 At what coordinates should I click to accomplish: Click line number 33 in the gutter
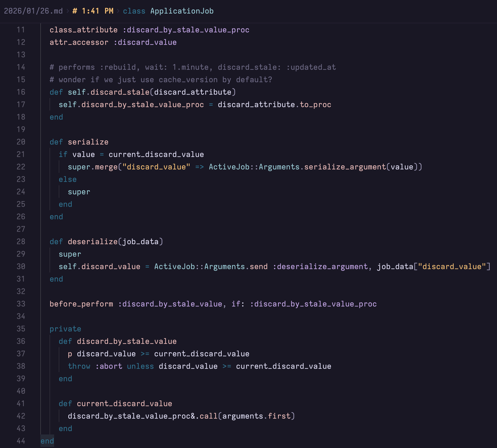[x=21, y=304]
